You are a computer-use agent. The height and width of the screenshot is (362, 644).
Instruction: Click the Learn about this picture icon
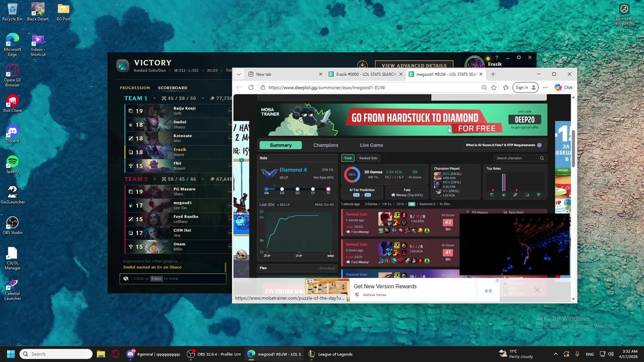click(x=624, y=15)
